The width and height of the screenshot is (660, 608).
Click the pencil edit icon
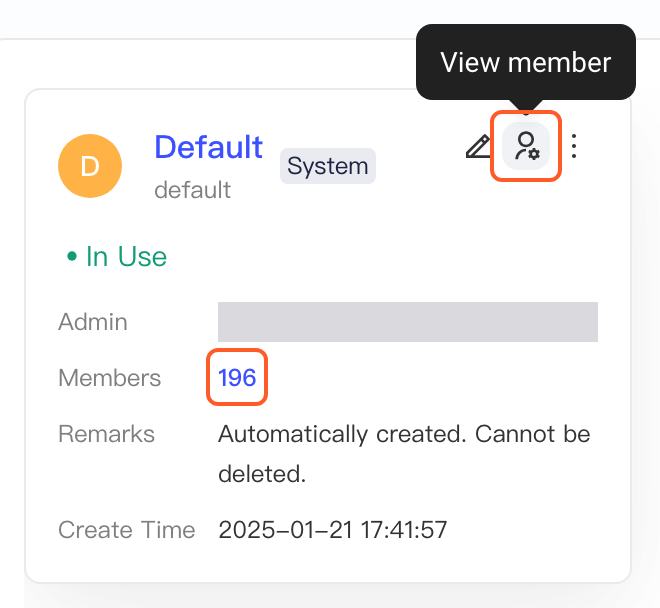(x=478, y=147)
